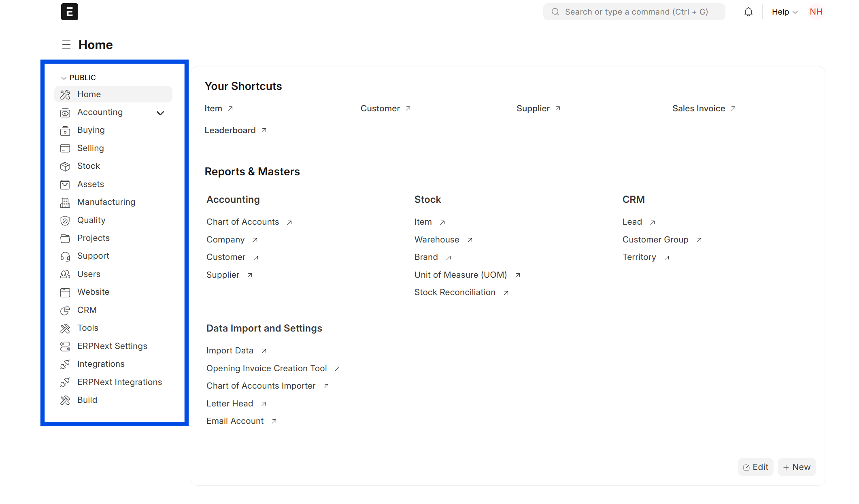Click the Quality shield icon

click(65, 221)
